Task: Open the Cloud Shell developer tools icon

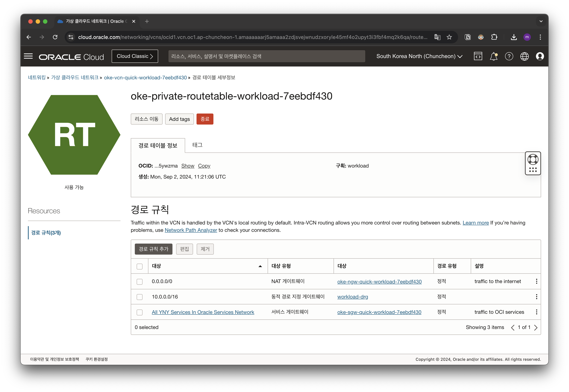Action: tap(478, 56)
